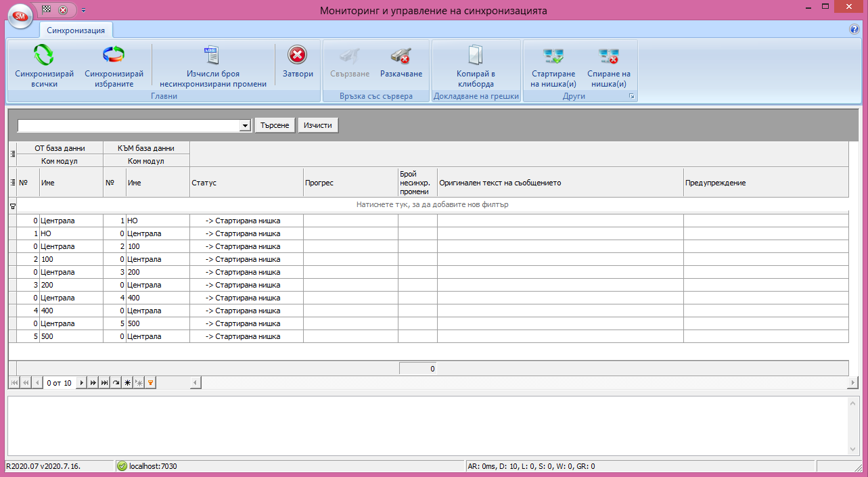Click the black asterisk navigator button
The height and width of the screenshot is (477, 868).
(x=127, y=383)
